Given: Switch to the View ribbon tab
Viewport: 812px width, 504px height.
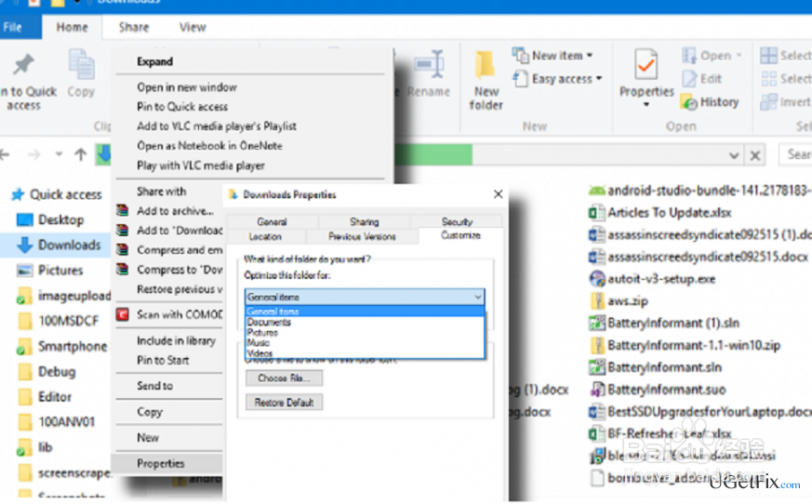Looking at the screenshot, I should tap(193, 27).
